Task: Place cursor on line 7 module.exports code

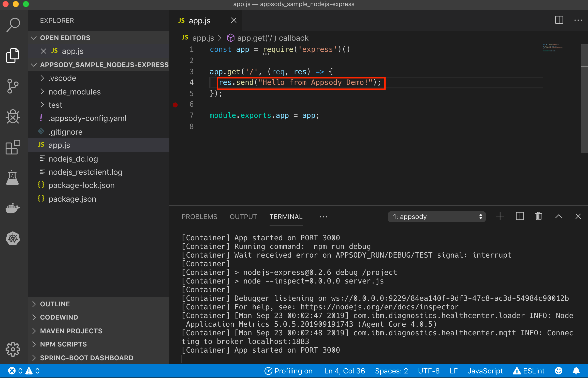Action: (x=264, y=116)
